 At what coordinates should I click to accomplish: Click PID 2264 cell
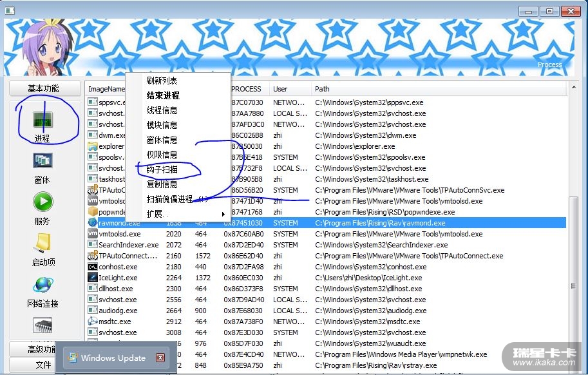pos(174,278)
